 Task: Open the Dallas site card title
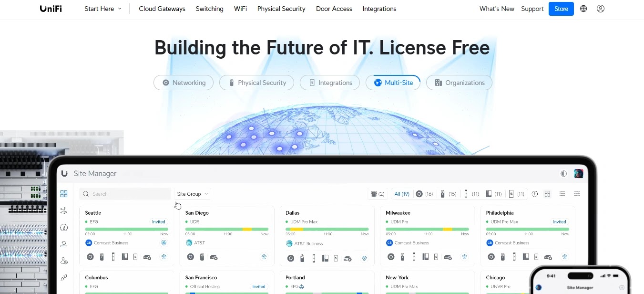[x=293, y=213]
